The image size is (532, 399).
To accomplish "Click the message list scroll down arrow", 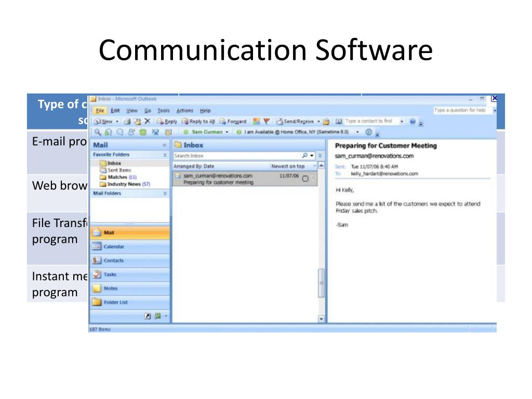I will point(321,319).
